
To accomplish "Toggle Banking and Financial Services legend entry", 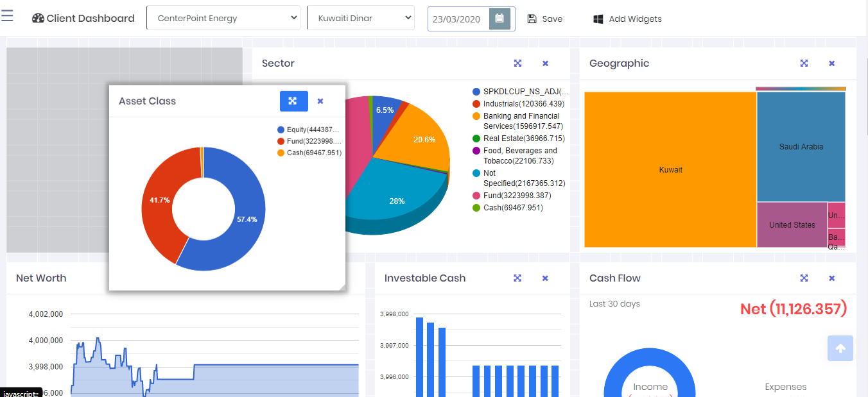I will point(518,121).
